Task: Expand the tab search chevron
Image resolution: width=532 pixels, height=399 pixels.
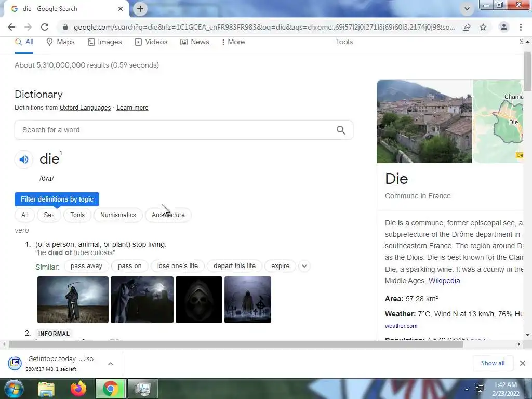Action: pyautogui.click(x=467, y=9)
